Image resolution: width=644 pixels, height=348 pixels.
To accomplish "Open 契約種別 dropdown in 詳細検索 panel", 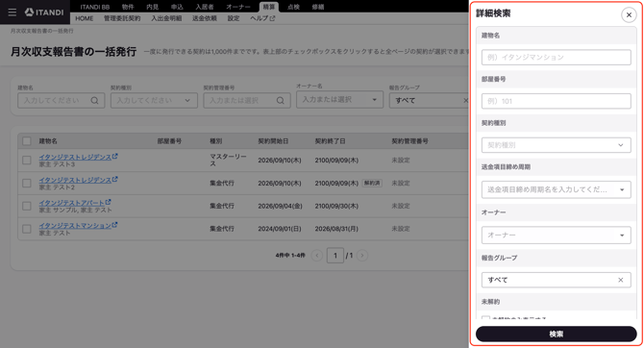I will pos(557,145).
